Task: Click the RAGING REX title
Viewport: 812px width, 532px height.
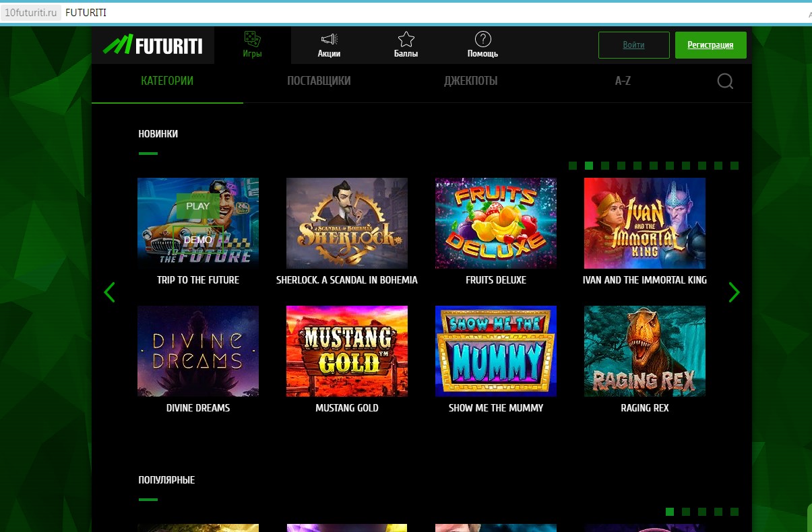Action: (x=645, y=408)
